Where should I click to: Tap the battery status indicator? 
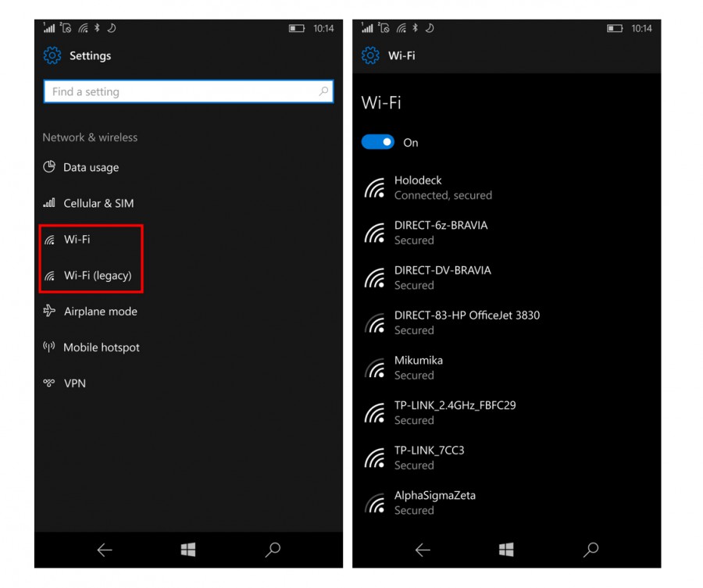click(x=297, y=28)
